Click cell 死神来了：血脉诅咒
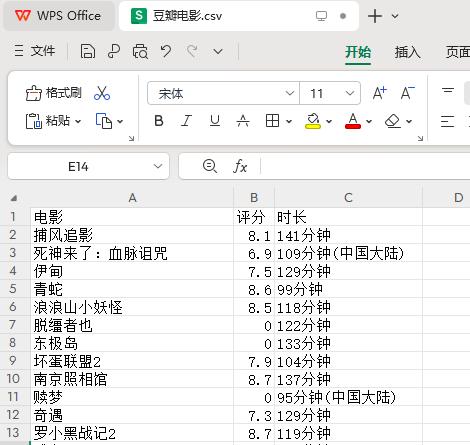 tap(132, 253)
